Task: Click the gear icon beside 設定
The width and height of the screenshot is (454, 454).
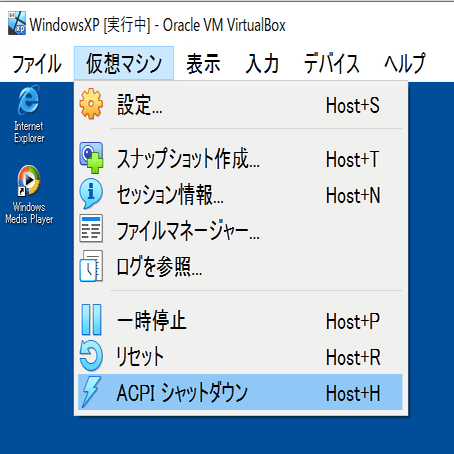Action: [x=91, y=104]
